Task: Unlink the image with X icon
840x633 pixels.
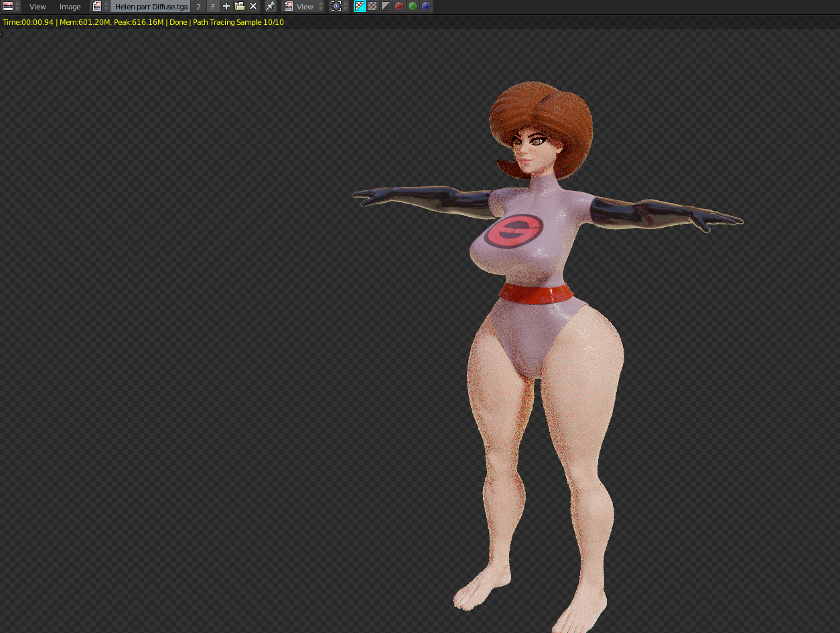Action: tap(253, 7)
